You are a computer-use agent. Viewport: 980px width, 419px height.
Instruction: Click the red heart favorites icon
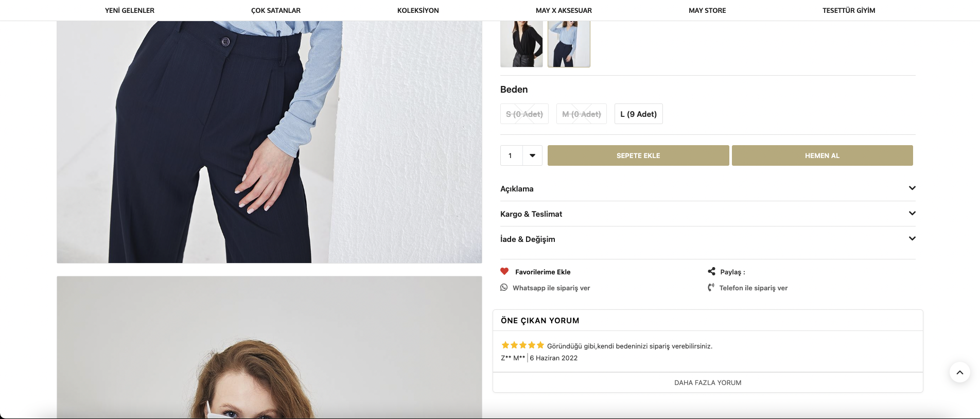pos(504,272)
